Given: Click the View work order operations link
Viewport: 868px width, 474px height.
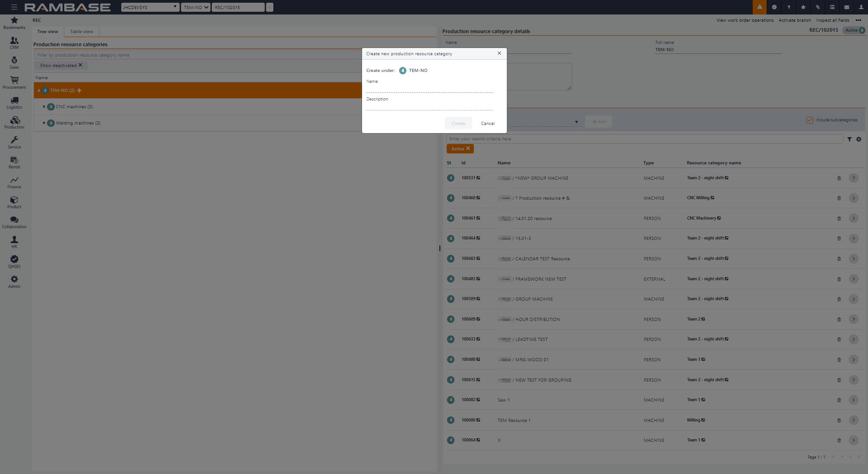Looking at the screenshot, I should coord(744,20).
